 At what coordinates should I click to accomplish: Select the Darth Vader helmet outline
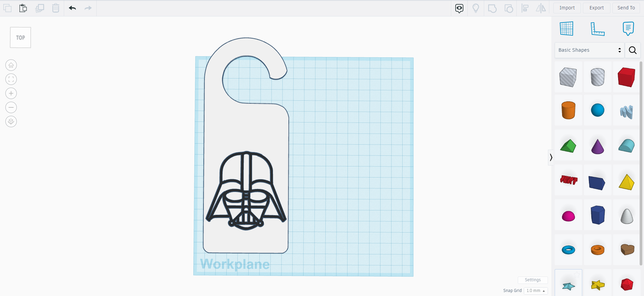click(x=246, y=191)
